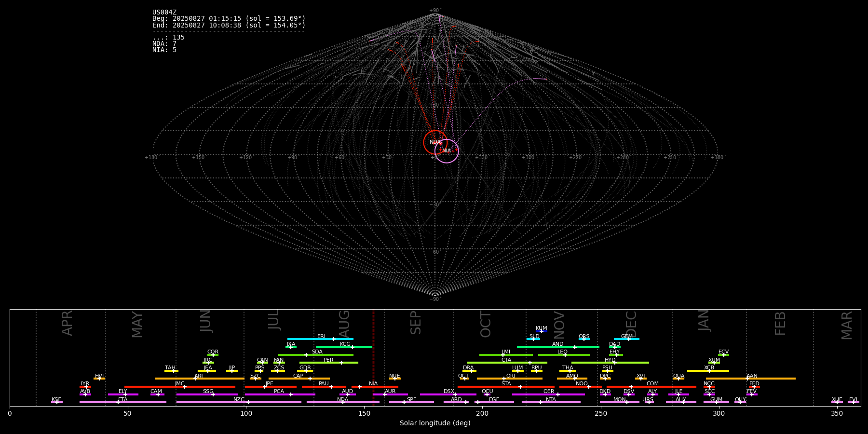
Task: Click the LYR shower label
Action: click(x=85, y=384)
